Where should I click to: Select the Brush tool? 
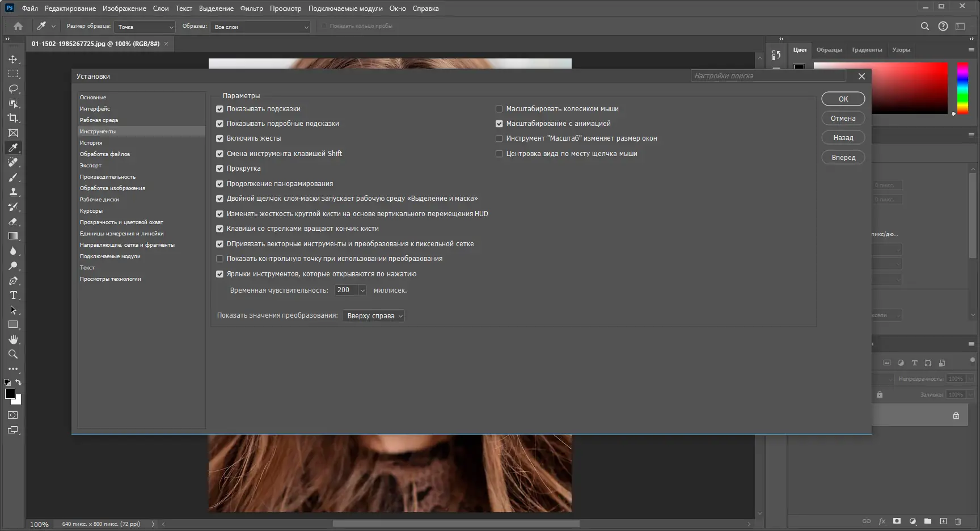[x=12, y=177]
